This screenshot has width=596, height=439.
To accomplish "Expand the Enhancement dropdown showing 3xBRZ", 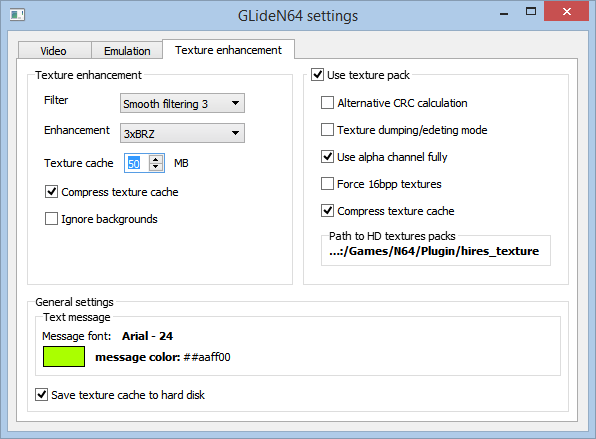I will pyautogui.click(x=182, y=133).
